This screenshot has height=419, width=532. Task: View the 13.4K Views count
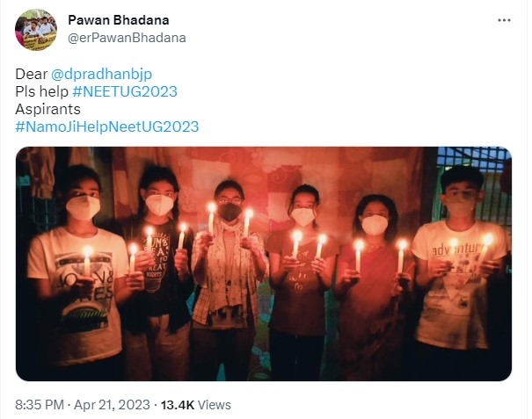coord(196,405)
